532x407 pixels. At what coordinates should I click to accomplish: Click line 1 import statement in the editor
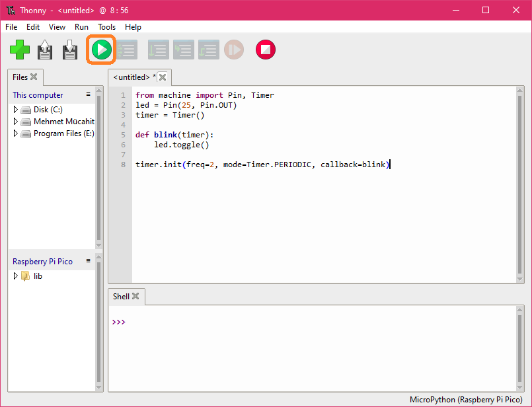coord(205,95)
